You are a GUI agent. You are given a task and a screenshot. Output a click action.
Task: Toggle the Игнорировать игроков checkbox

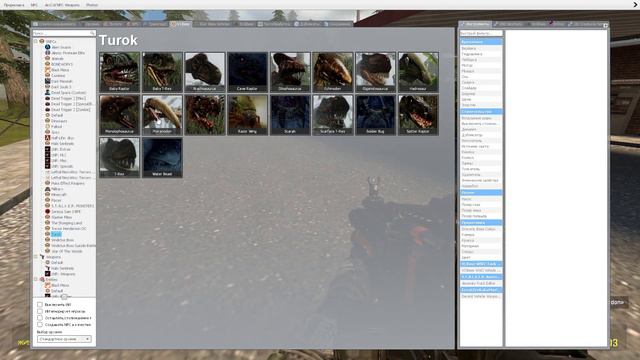click(x=40, y=311)
